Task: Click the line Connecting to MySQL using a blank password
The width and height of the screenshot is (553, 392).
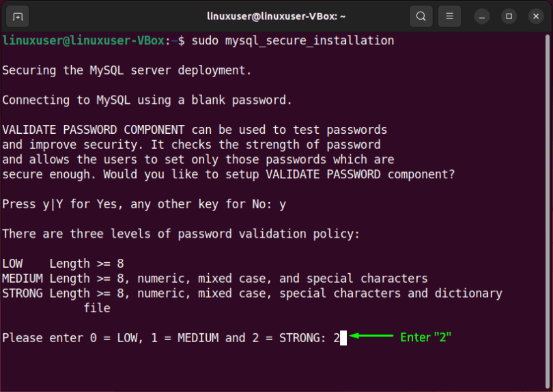Action: click(x=147, y=100)
